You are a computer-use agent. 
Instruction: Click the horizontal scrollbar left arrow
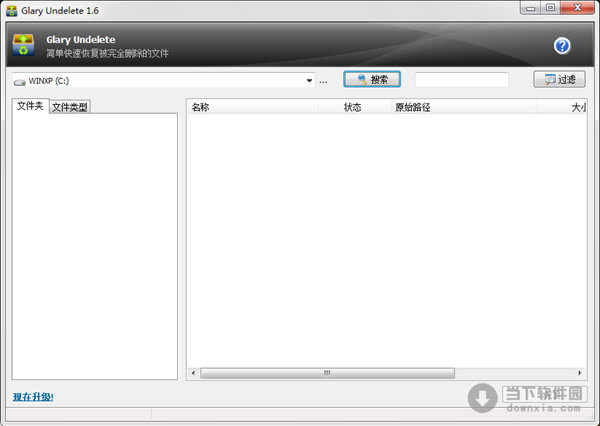tap(194, 373)
